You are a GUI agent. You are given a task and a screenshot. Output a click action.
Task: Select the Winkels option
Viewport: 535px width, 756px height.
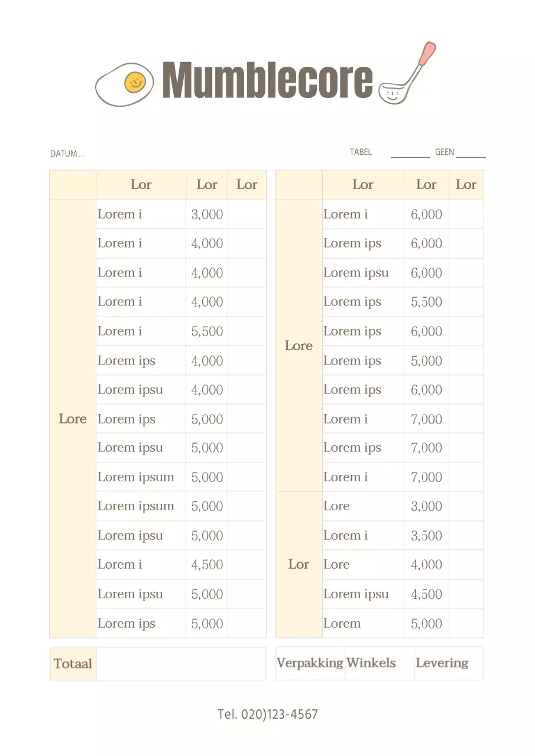[x=371, y=663]
